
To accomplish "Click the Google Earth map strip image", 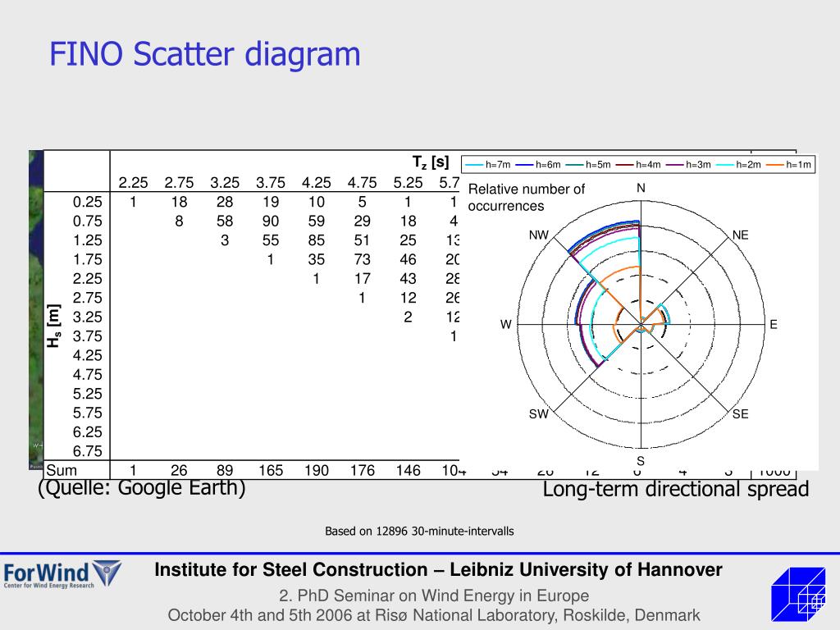I will (x=36, y=311).
